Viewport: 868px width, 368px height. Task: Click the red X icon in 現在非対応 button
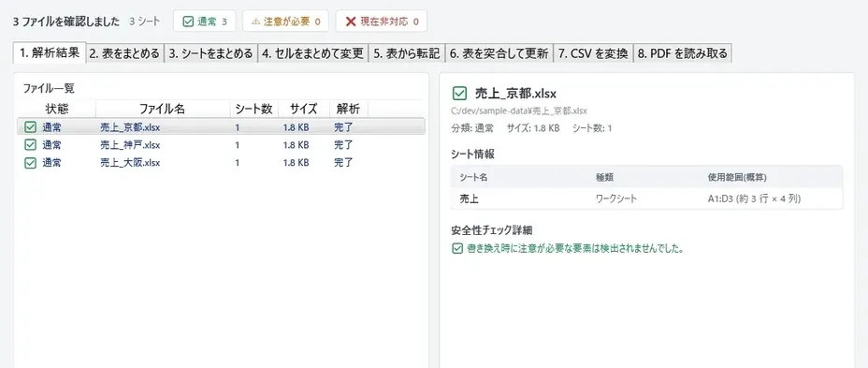[351, 22]
